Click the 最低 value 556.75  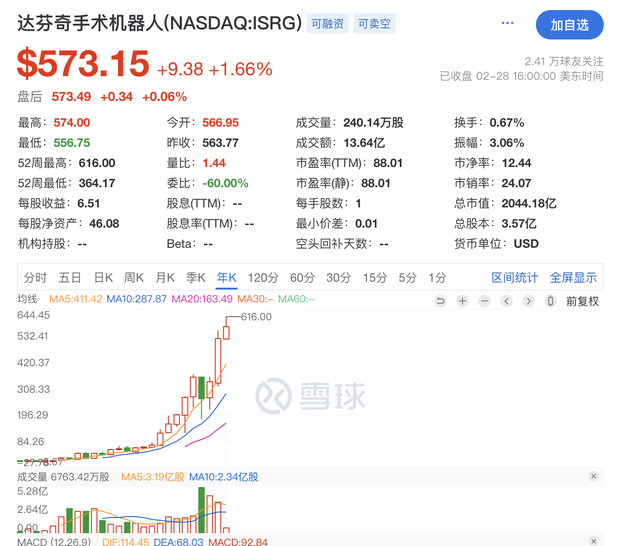72,143
